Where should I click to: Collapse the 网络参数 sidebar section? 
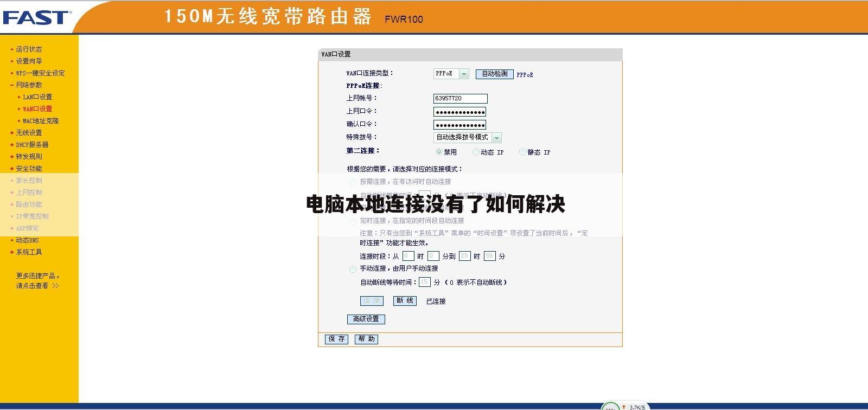click(29, 85)
